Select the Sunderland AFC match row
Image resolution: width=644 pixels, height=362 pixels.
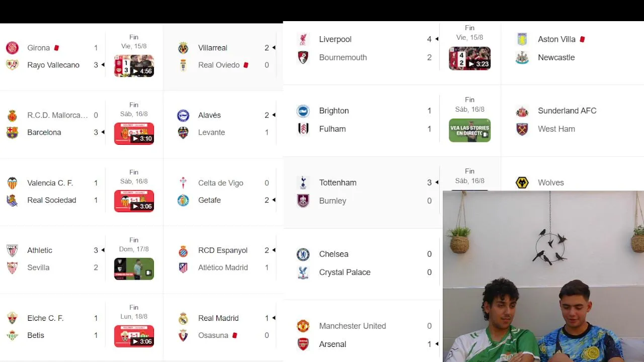coord(573,120)
